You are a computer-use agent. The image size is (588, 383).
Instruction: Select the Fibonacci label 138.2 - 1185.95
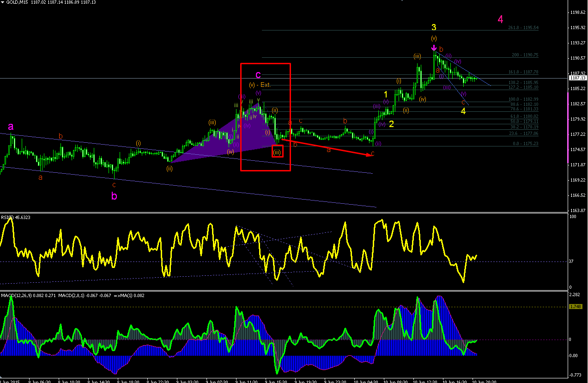click(523, 83)
